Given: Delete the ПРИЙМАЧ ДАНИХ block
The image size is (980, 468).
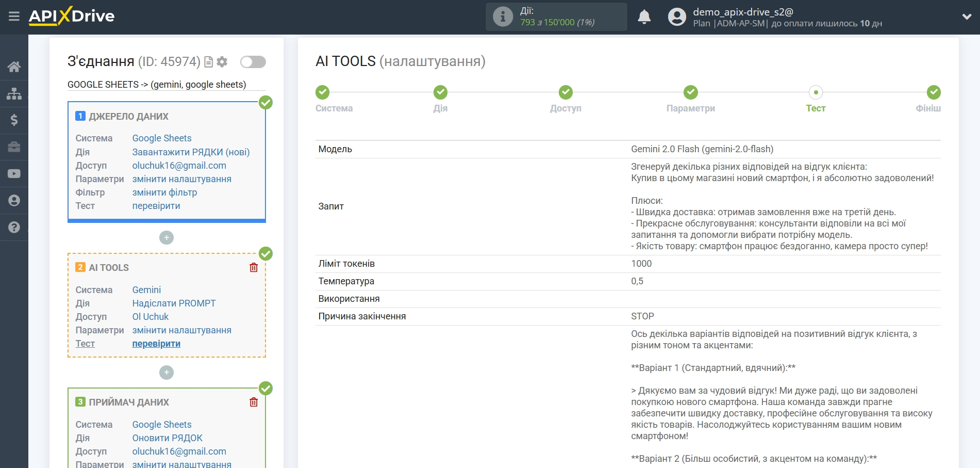Looking at the screenshot, I should 254,402.
